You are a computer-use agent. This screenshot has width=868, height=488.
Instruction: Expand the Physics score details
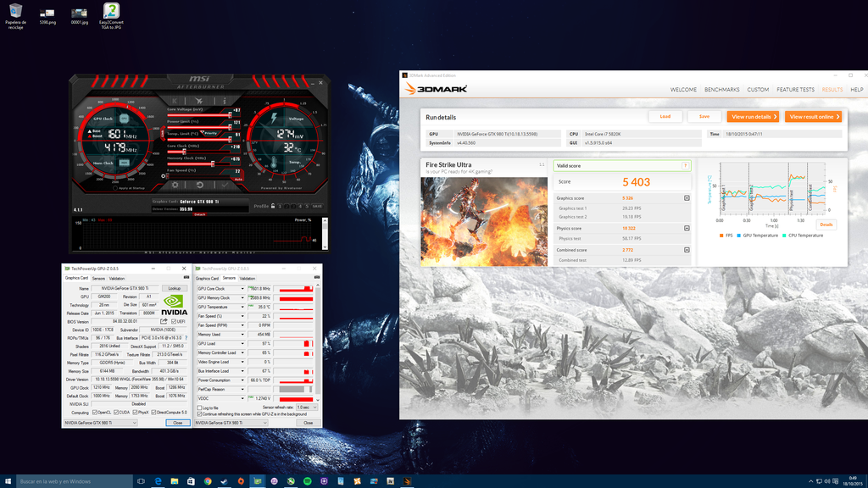click(687, 228)
